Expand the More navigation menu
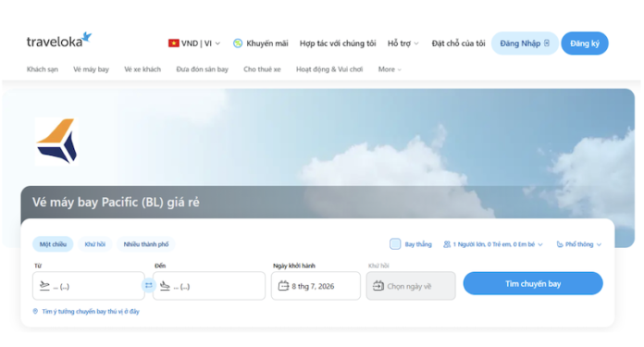Viewport: 644px width, 347px height. point(390,69)
